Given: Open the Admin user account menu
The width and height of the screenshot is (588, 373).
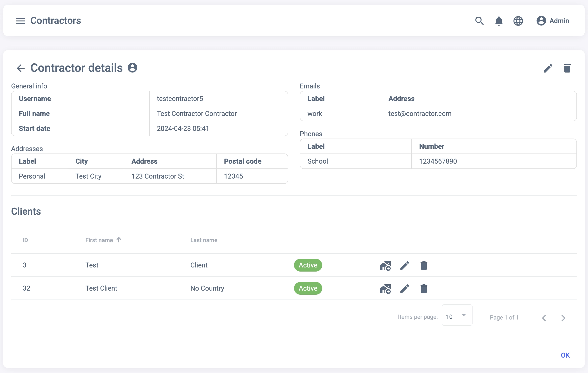Looking at the screenshot, I should click(553, 21).
